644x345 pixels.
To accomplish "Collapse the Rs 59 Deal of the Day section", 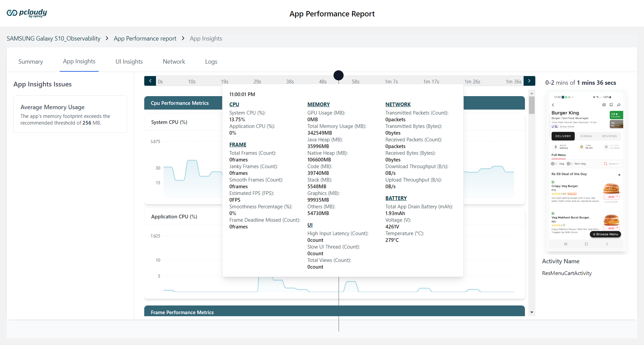I will pos(619,175).
